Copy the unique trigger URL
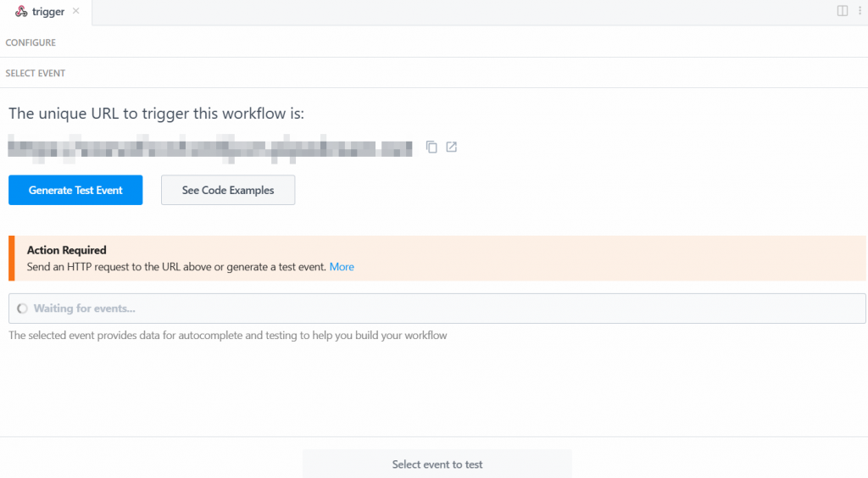This screenshot has width=868, height=478. tap(431, 147)
